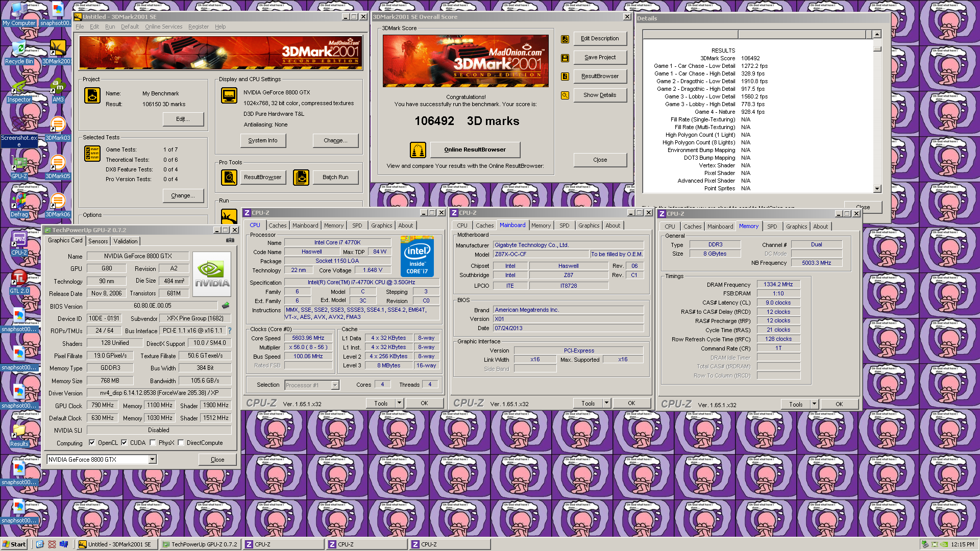Open the File menu in 3DMark2001

click(80, 27)
